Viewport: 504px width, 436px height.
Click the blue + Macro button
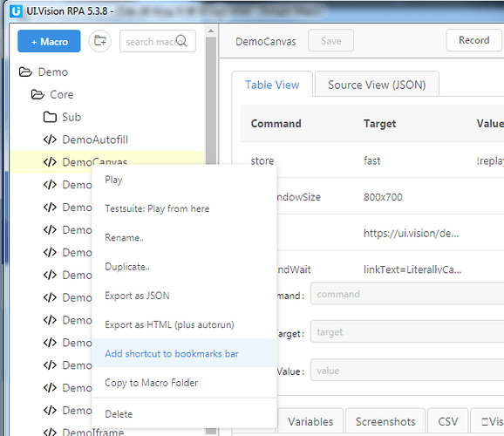point(49,41)
